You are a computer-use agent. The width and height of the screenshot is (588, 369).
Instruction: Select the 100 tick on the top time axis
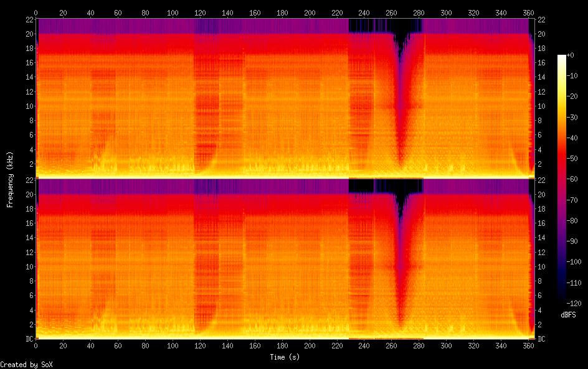tap(173, 12)
